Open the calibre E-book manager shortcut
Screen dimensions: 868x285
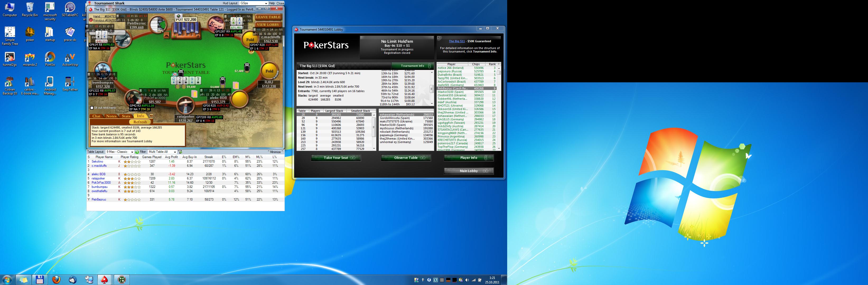pos(30,86)
